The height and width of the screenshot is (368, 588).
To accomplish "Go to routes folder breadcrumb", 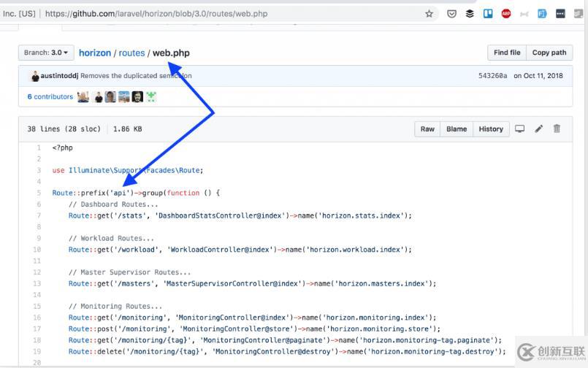I will [131, 53].
